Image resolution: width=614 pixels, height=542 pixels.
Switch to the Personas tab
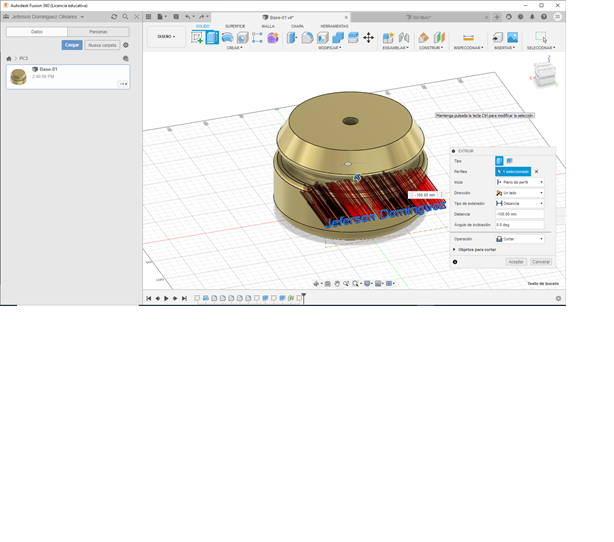click(x=98, y=32)
